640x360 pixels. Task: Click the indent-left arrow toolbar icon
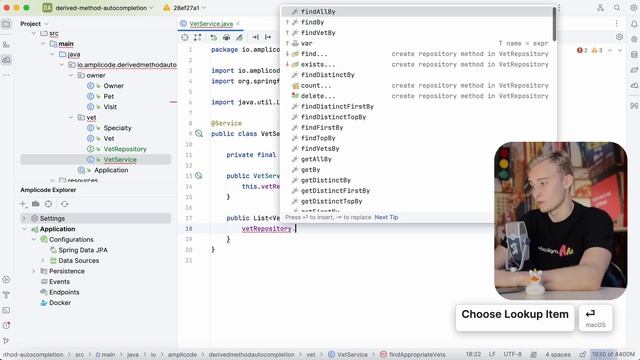pyautogui.click(x=256, y=37)
